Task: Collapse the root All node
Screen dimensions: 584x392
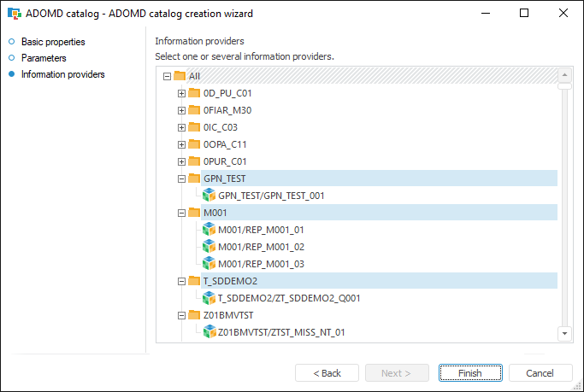Action: click(167, 76)
